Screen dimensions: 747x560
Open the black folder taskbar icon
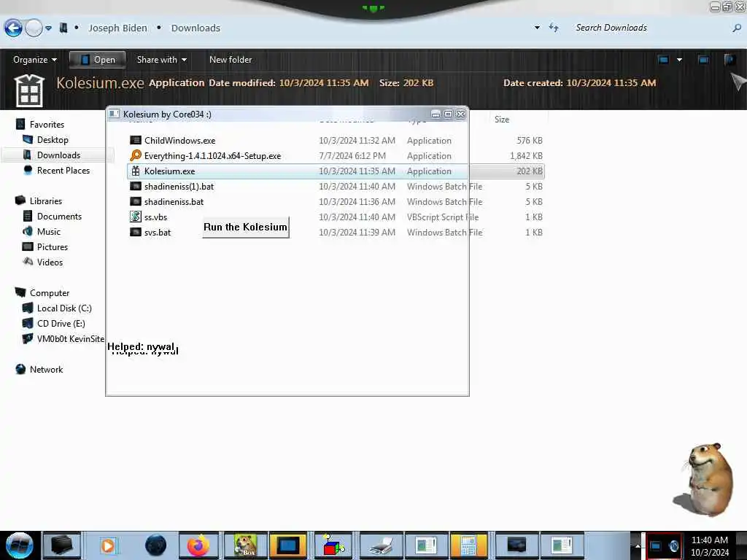click(62, 545)
